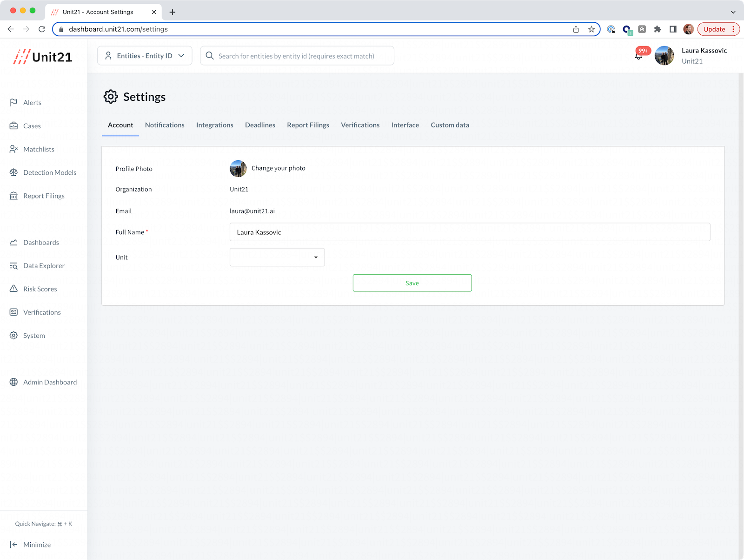
Task: Click the header profile avatar picture
Action: point(664,56)
